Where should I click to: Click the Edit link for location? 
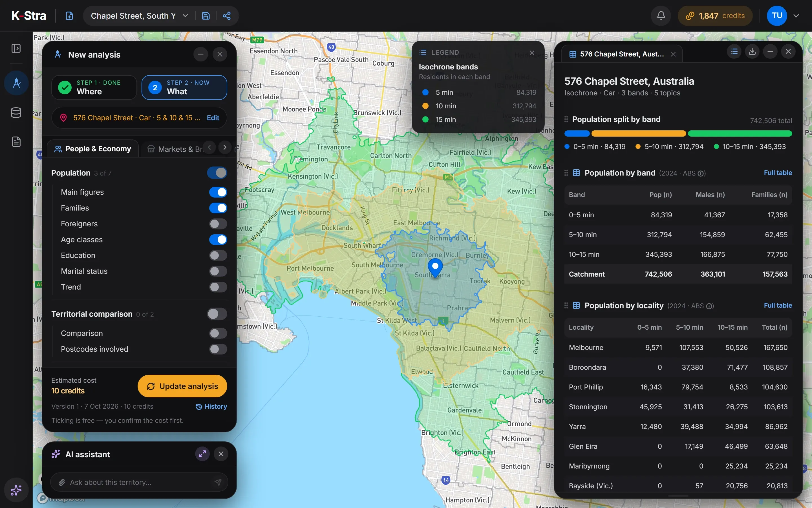(213, 118)
